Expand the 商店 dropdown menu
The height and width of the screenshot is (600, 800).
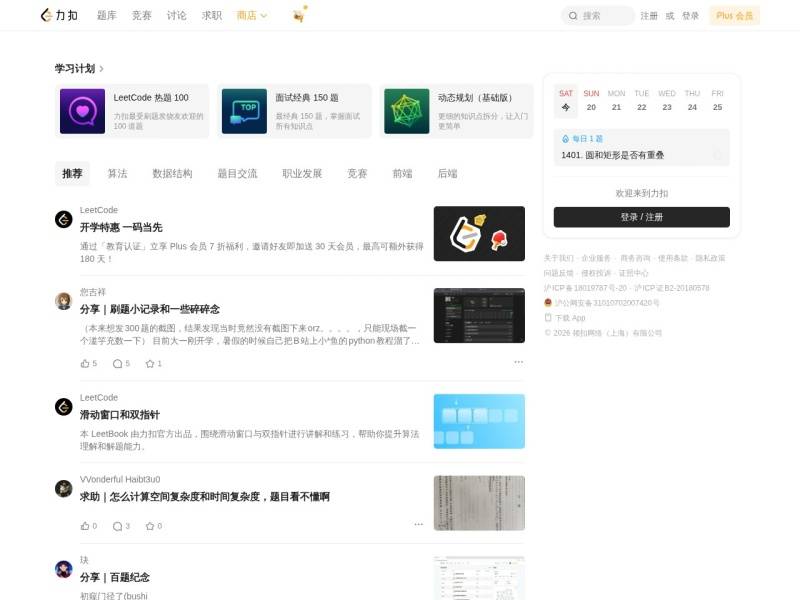pyautogui.click(x=252, y=16)
